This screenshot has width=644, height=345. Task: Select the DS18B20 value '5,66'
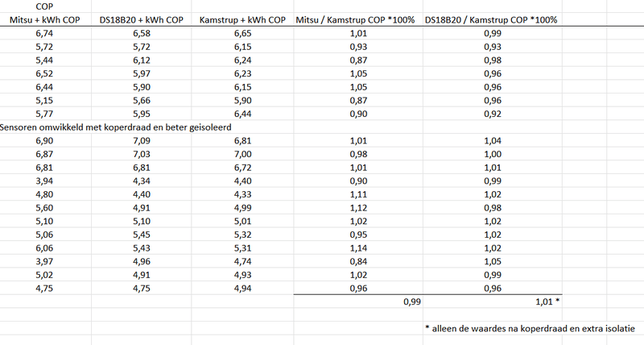(x=142, y=100)
